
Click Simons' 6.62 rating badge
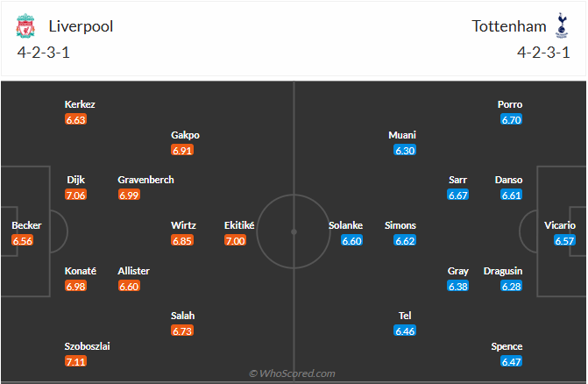click(x=405, y=240)
